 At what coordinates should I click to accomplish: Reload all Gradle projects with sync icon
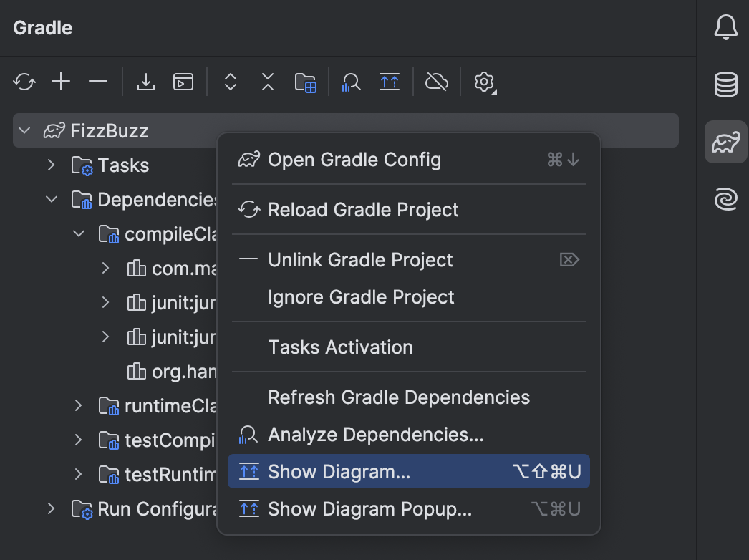click(x=24, y=82)
